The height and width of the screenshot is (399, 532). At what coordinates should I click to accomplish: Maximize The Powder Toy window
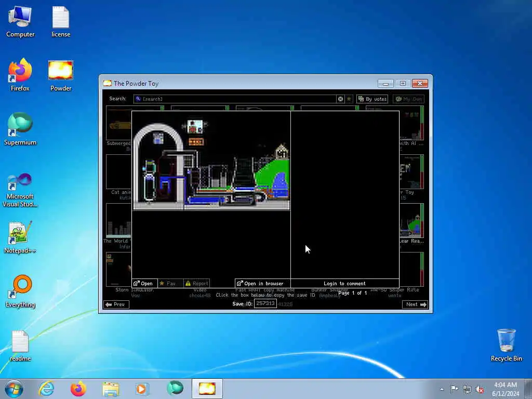click(x=403, y=84)
